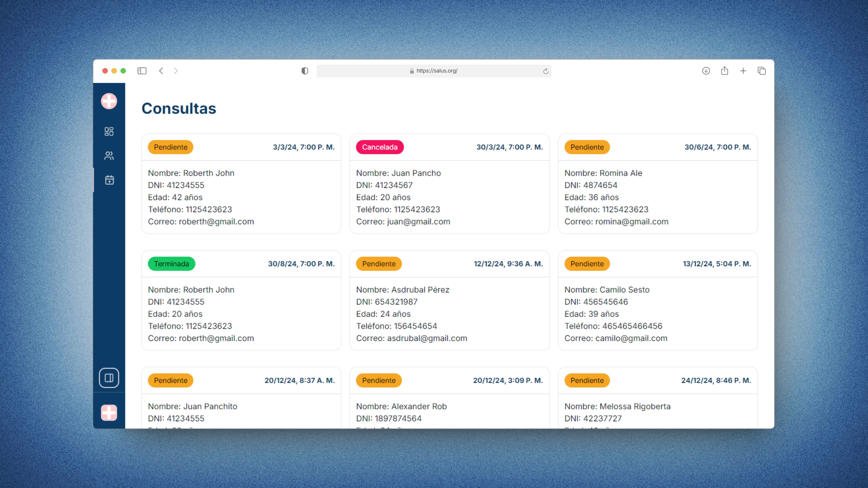This screenshot has width=868, height=488.
Task: Click Edad: 24 años
Action: (383, 314)
